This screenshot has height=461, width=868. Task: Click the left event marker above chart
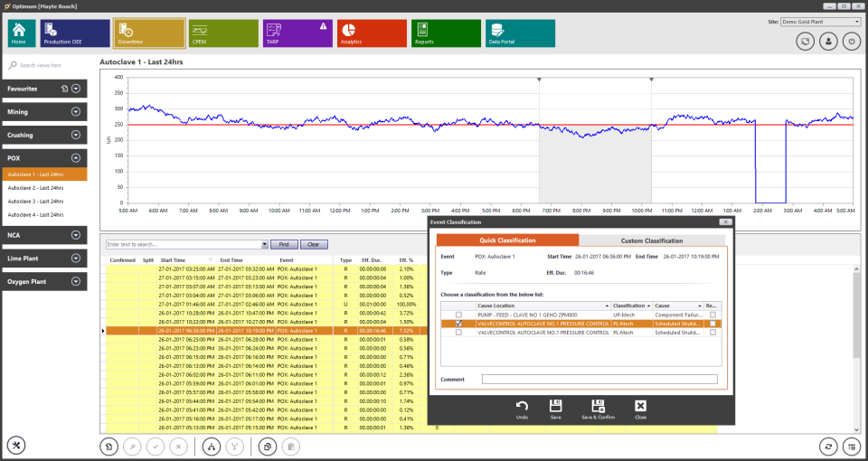(539, 80)
